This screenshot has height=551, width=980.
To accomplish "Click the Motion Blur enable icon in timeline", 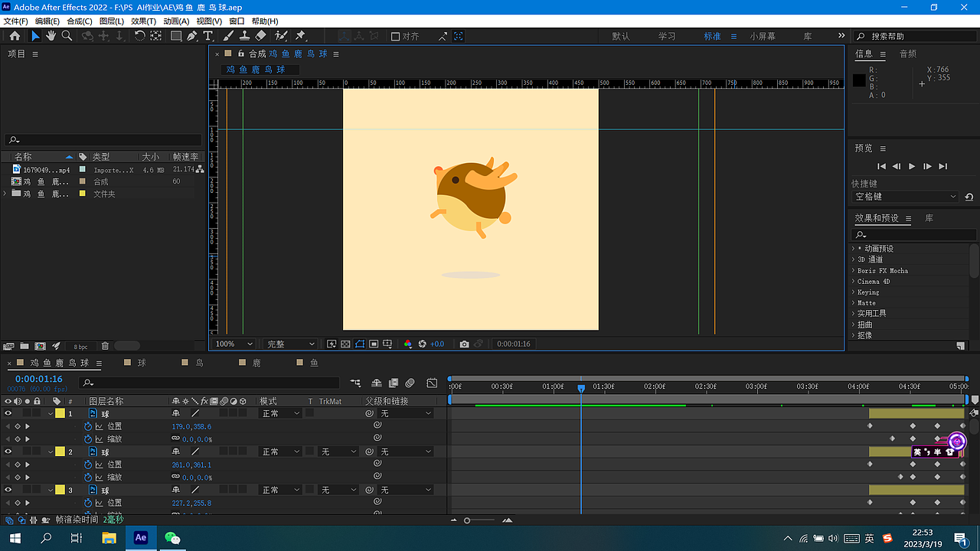I will click(x=410, y=383).
